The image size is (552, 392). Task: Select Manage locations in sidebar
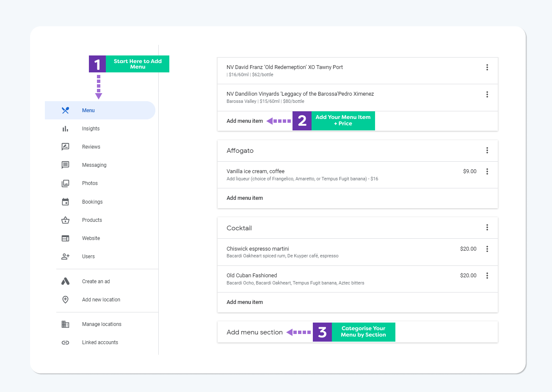102,324
